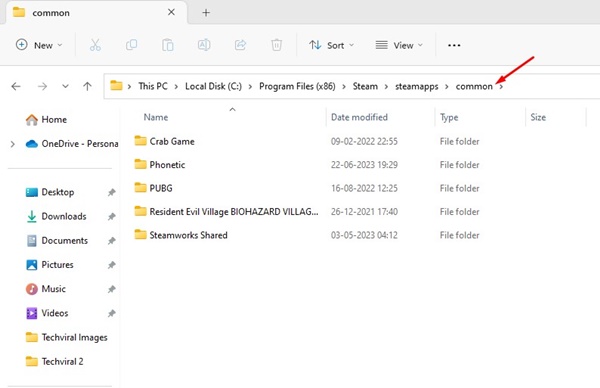Click the pin icon next to Desktop

click(x=111, y=192)
